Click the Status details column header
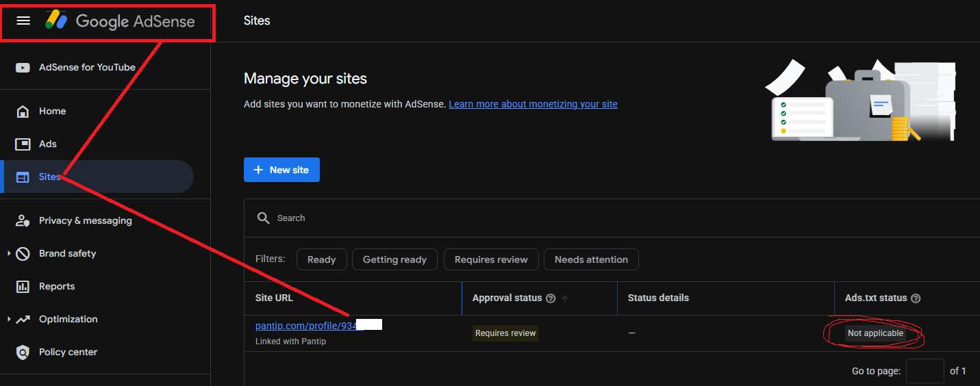Viewport: 980px width, 386px height. pyautogui.click(x=658, y=298)
